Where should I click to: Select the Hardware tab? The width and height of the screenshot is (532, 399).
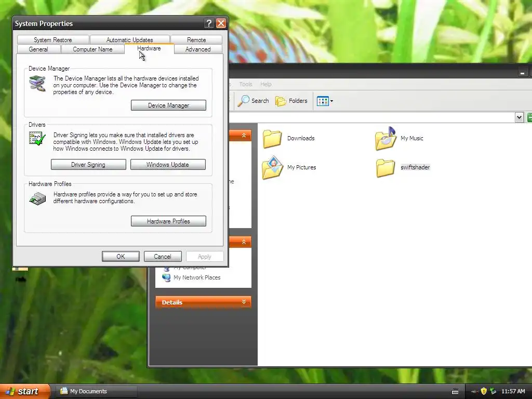click(x=149, y=48)
